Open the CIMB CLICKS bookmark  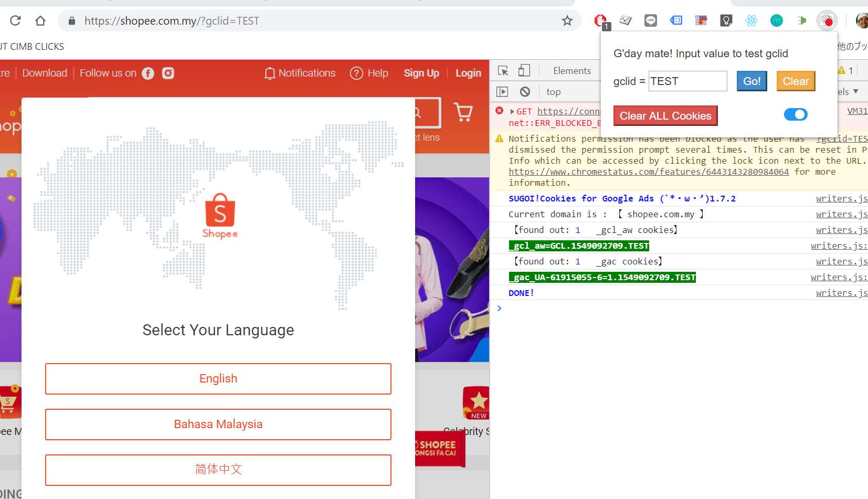tap(32, 47)
